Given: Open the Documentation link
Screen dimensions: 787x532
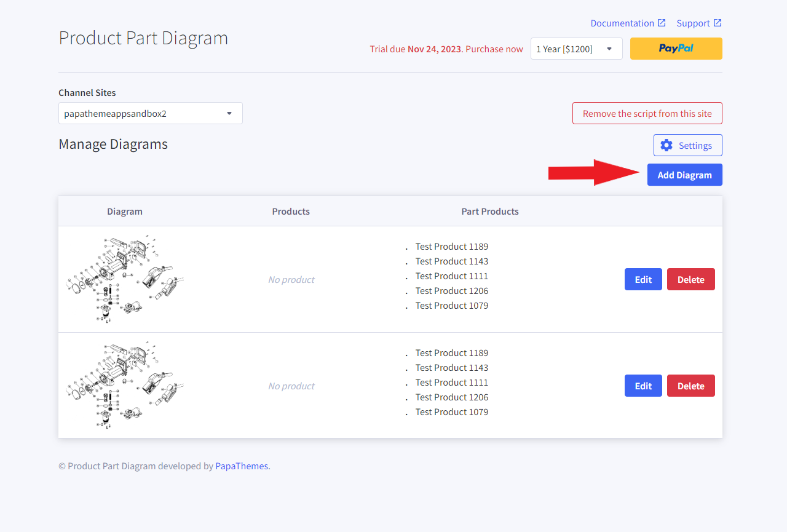Looking at the screenshot, I should point(622,22).
